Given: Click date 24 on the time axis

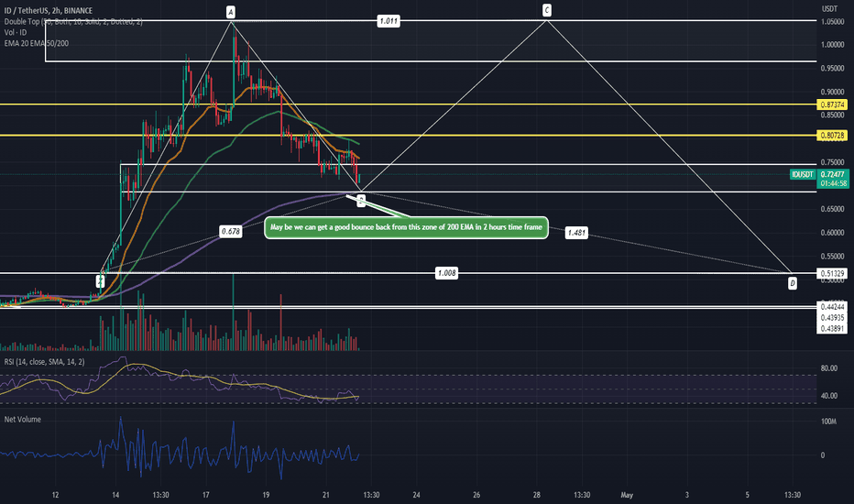Looking at the screenshot, I should 416,495.
